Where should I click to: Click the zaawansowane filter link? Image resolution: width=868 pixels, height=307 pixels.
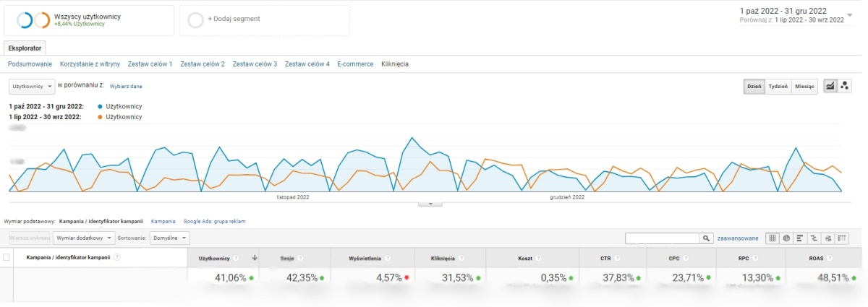coord(737,238)
